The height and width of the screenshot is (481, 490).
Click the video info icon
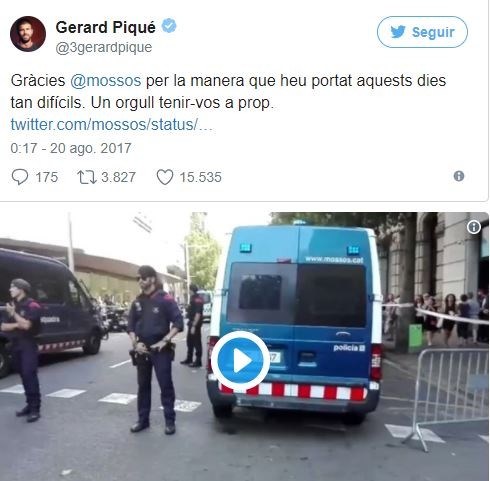point(474,227)
